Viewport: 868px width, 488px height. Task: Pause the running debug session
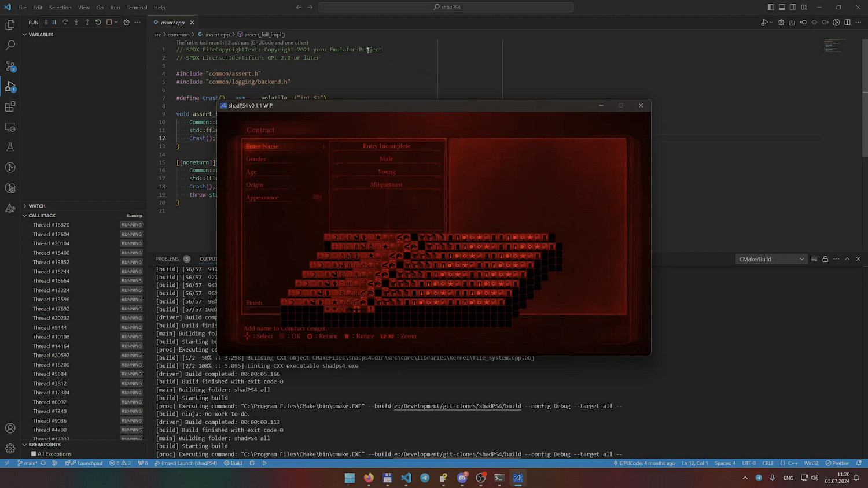54,23
